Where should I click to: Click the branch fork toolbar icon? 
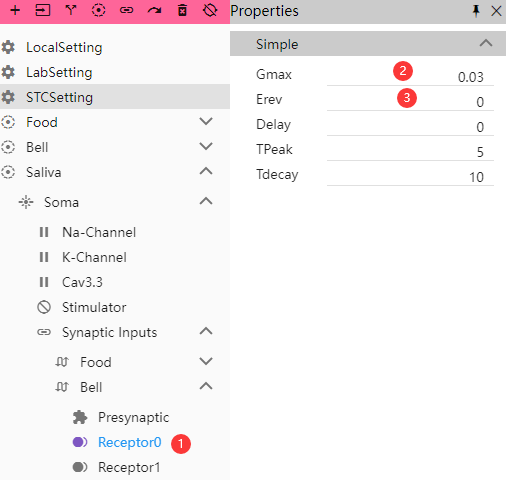pyautogui.click(x=71, y=10)
